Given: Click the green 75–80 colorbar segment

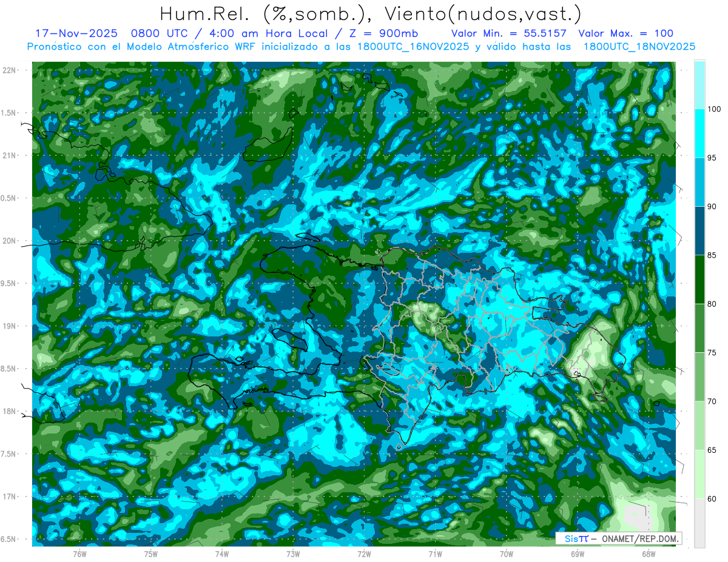Looking at the screenshot, I should (x=699, y=328).
